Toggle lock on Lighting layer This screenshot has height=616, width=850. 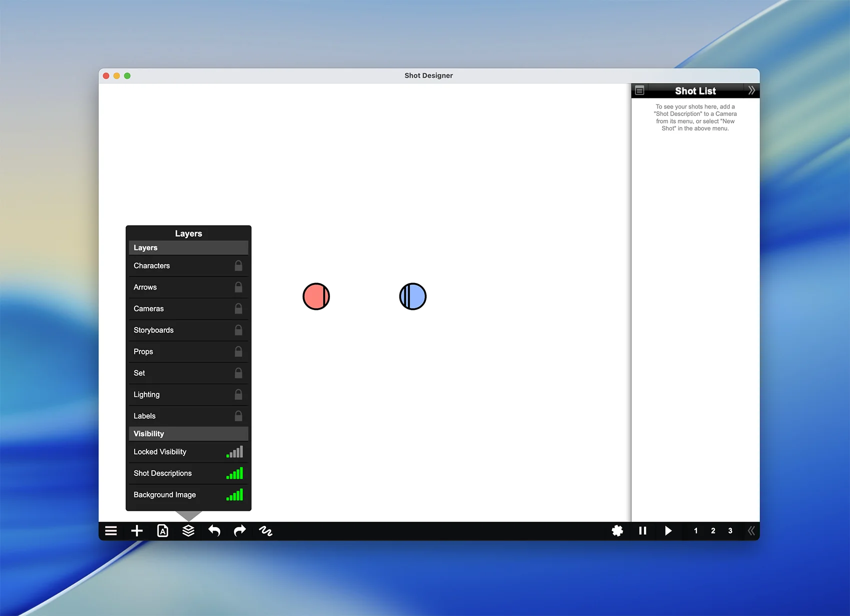pos(238,395)
